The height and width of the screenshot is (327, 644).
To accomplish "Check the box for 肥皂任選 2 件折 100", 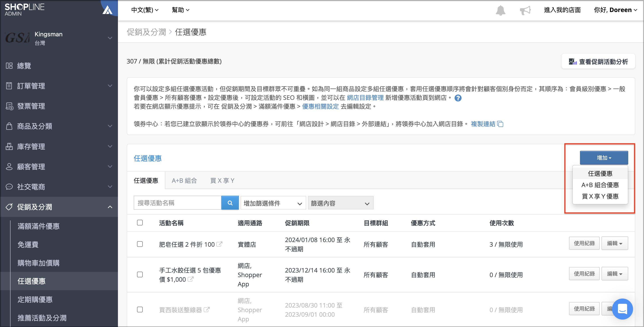I will (x=140, y=244).
